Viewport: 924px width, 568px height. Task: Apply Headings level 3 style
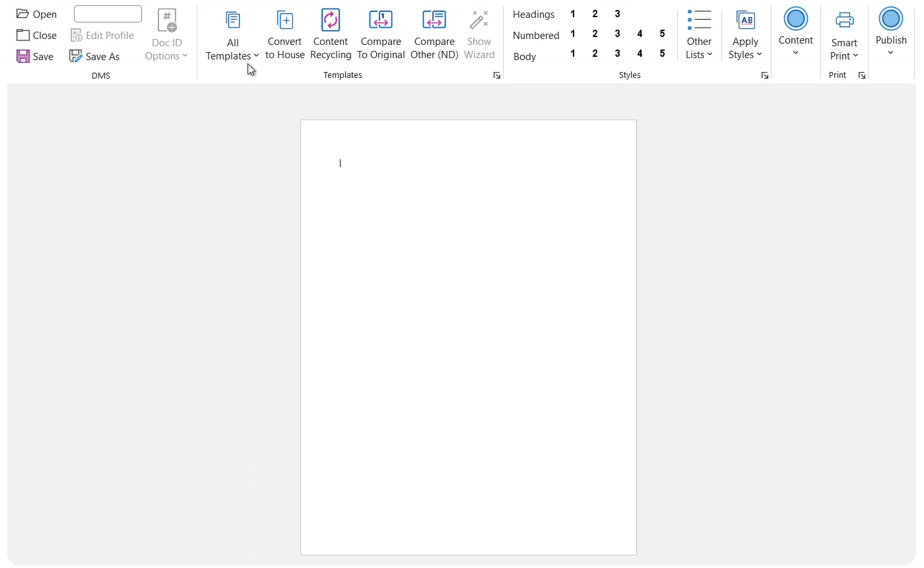tap(618, 14)
